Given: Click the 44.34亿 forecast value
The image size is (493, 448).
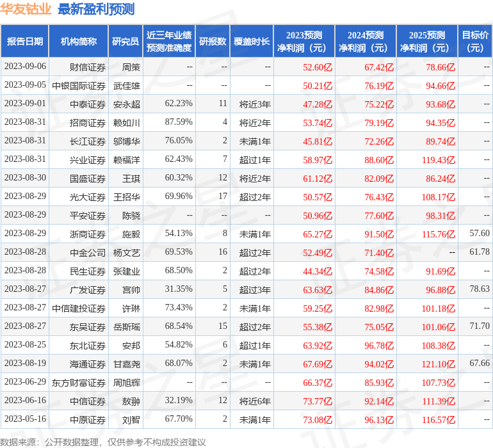Looking at the screenshot, I should pyautogui.click(x=318, y=271).
